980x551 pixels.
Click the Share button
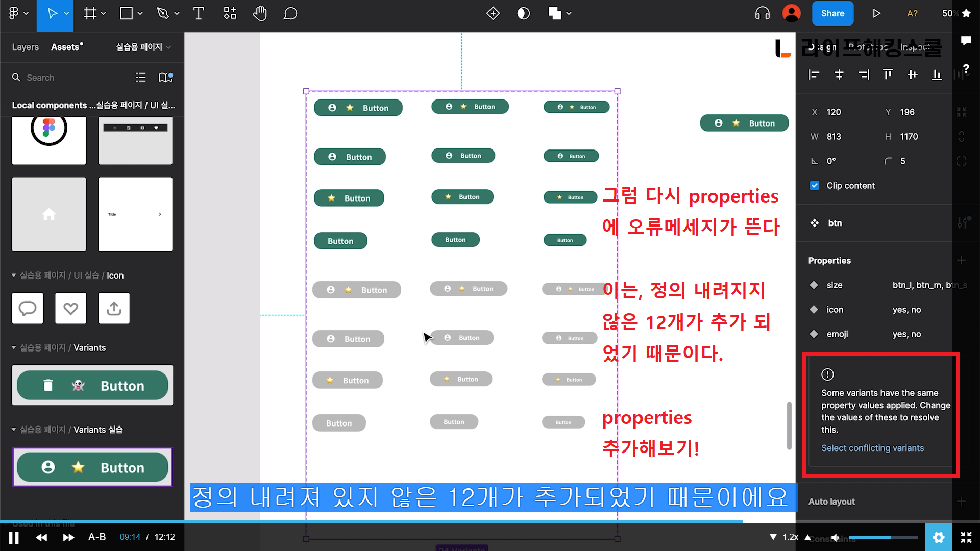coord(832,14)
